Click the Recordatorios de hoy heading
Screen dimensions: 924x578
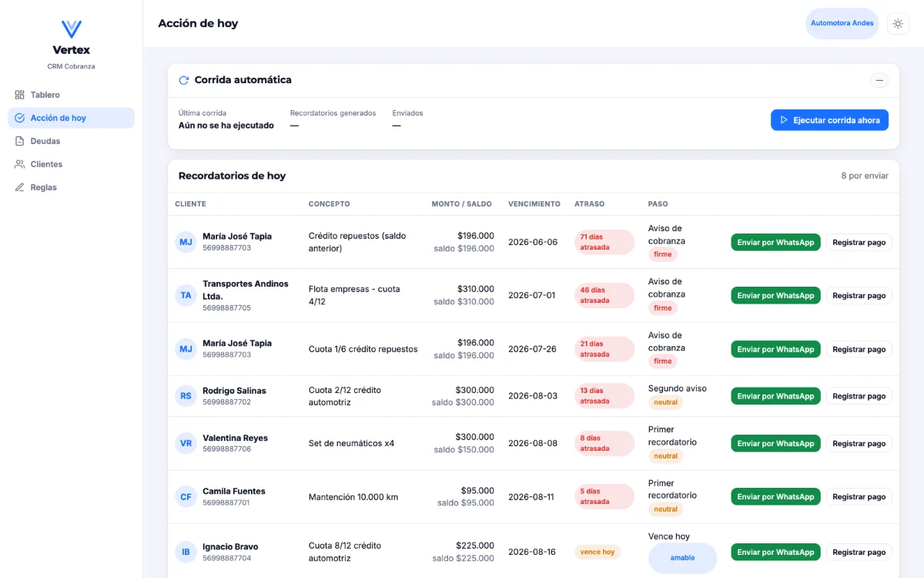pyautogui.click(x=232, y=176)
